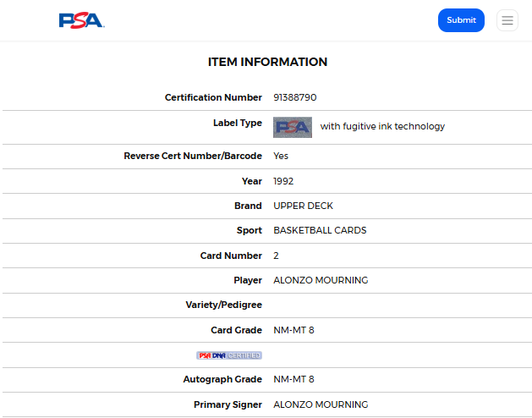Click the Autograph Grade NM-MT 8 value
Image resolution: width=532 pixels, height=418 pixels.
pyautogui.click(x=293, y=380)
